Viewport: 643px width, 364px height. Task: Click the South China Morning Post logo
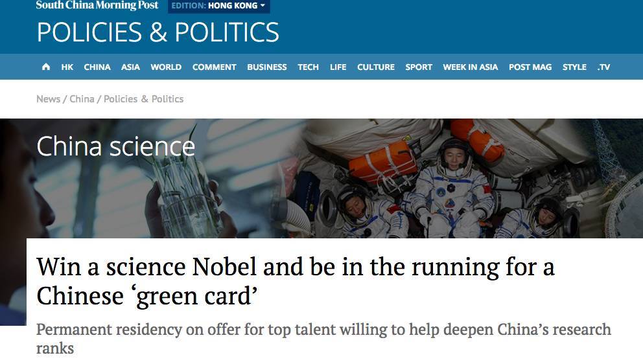97,5
